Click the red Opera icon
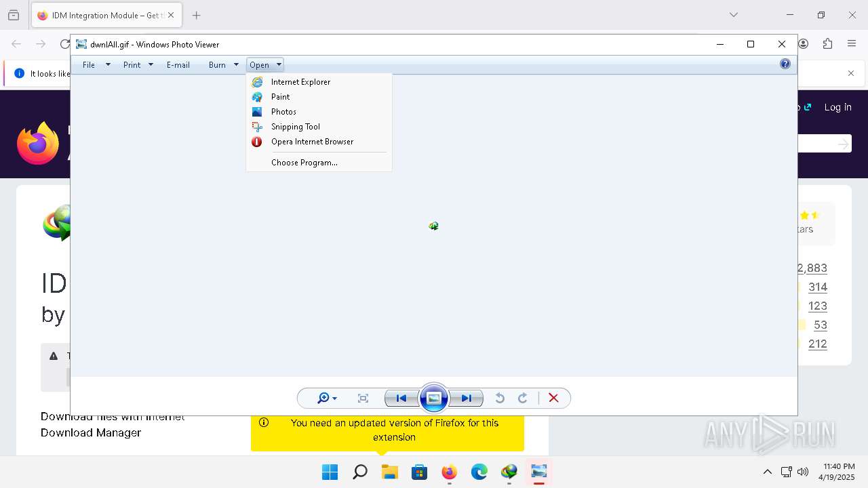Image resolution: width=868 pixels, height=488 pixels. coord(257,142)
